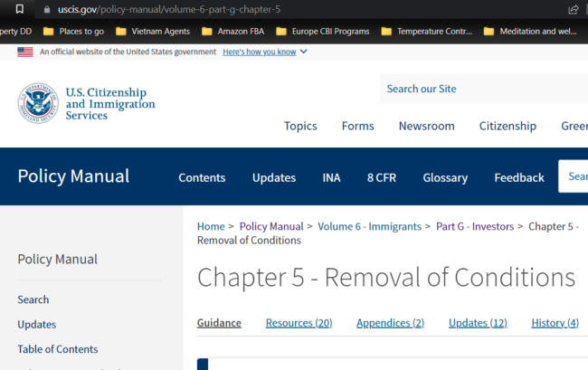The image size is (588, 370).
Task: Click the Policy Manual banner heading
Action: (x=73, y=176)
